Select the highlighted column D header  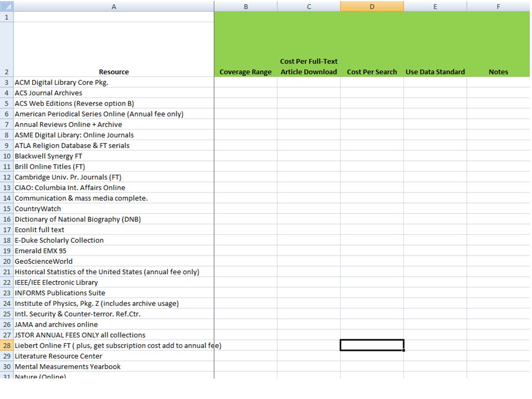[x=372, y=7]
